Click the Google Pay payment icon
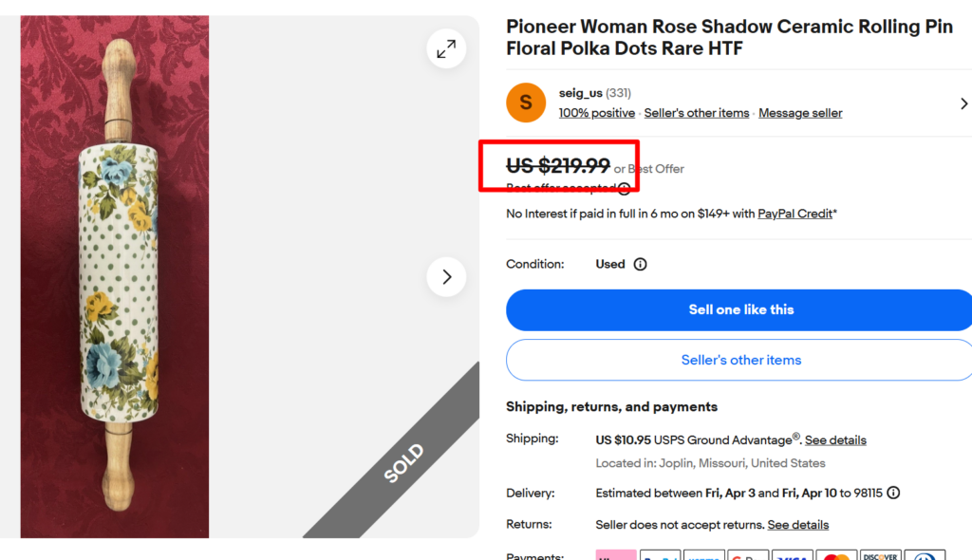Viewport: 972px width, 560px height. 749,555
